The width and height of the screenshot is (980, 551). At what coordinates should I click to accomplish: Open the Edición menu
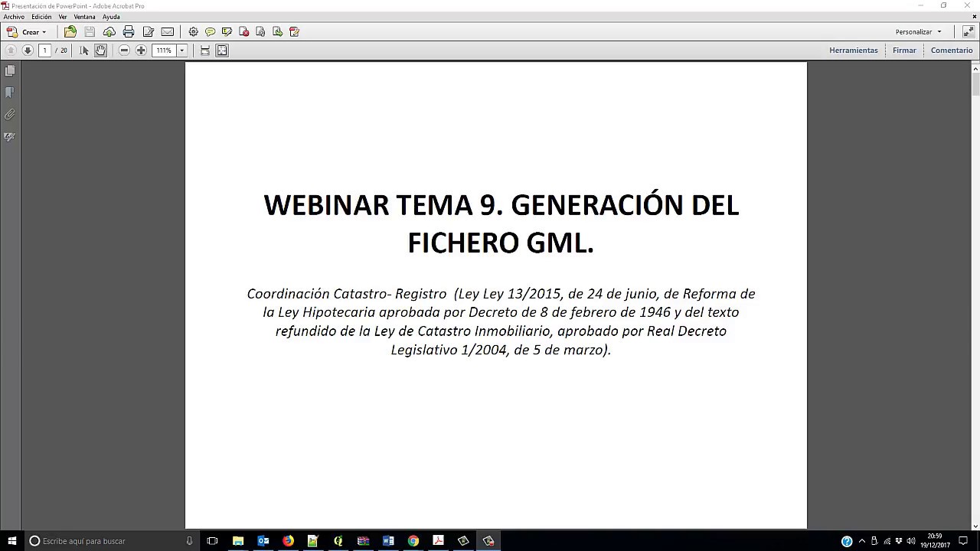click(x=41, y=17)
